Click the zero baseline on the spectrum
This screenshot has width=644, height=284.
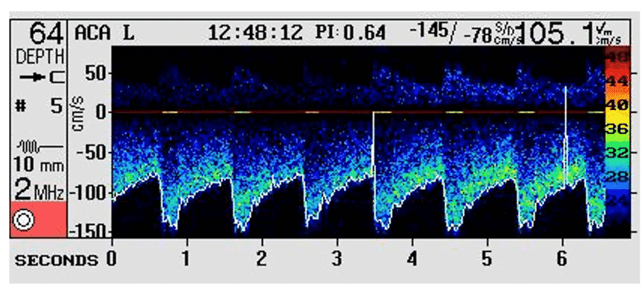358,112
